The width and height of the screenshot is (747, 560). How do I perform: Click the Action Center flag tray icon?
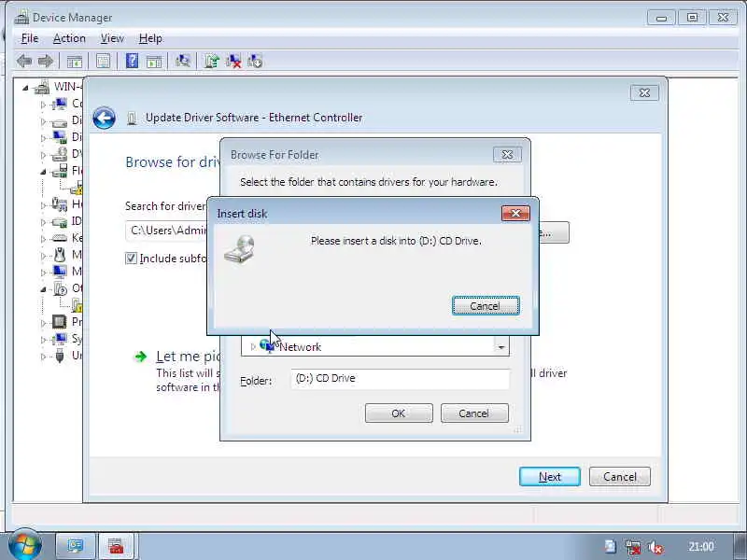click(611, 547)
